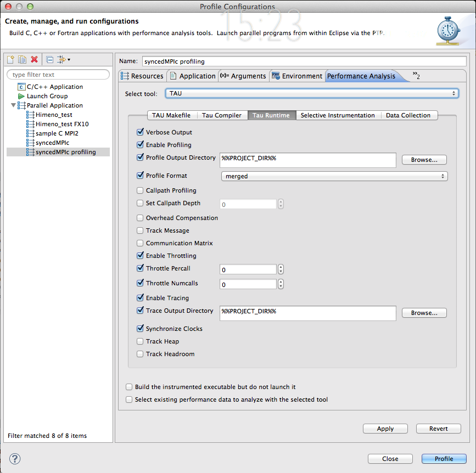Click the New launch configuration icon
Screen dimensions: 476x473
click(10, 59)
